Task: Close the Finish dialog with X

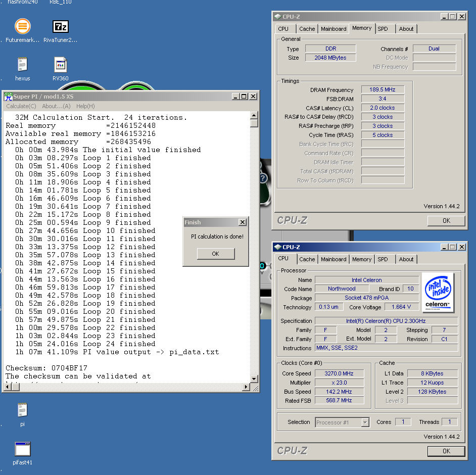Action: click(242, 222)
